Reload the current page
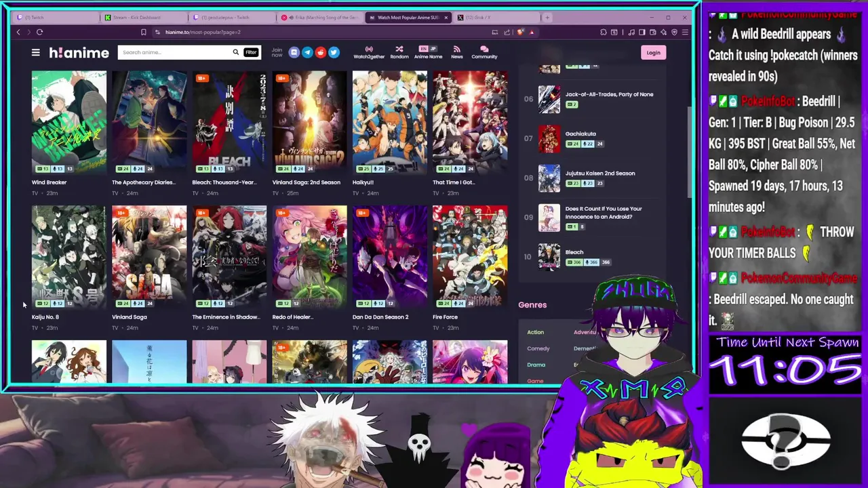868x488 pixels. (x=39, y=32)
